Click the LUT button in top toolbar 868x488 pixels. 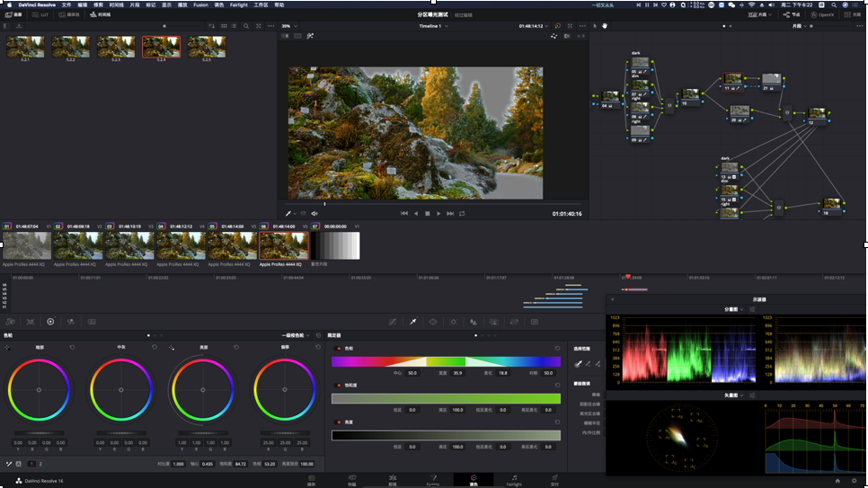point(41,15)
